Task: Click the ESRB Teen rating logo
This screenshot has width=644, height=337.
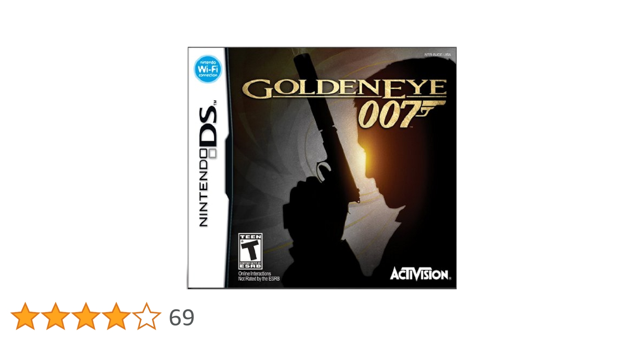Action: pyautogui.click(x=250, y=251)
